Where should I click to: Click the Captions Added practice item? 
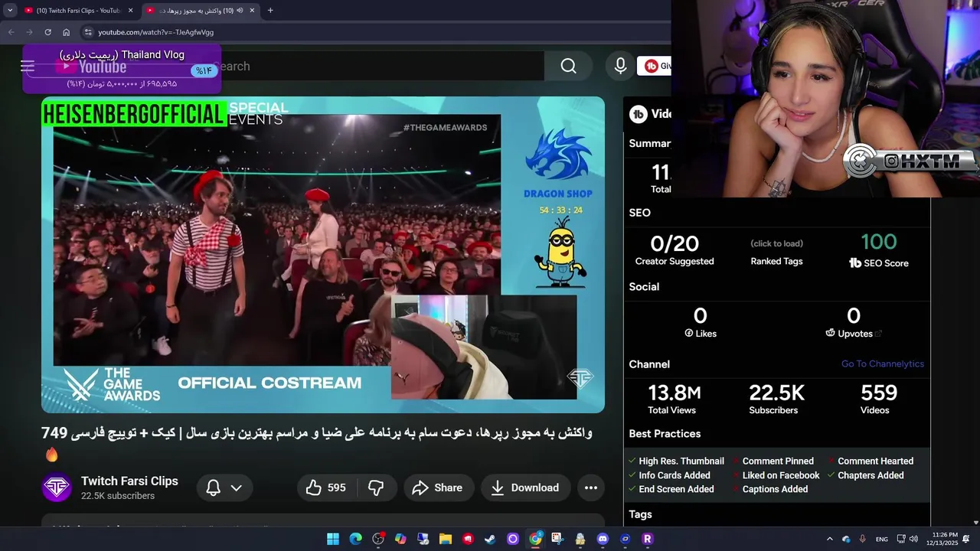pyautogui.click(x=770, y=489)
